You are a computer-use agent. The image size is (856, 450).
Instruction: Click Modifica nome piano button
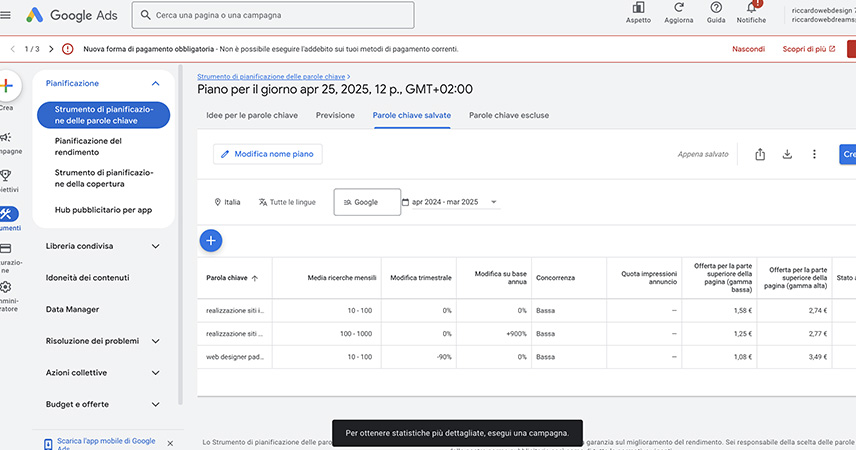point(267,154)
